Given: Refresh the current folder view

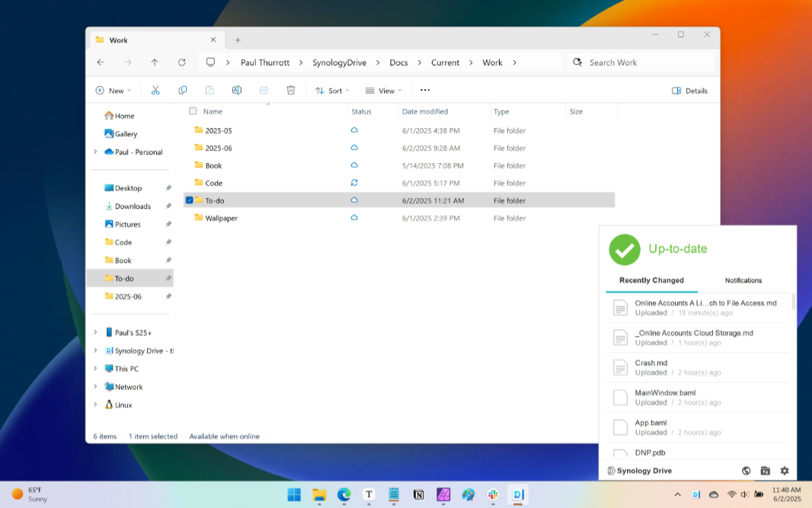Looking at the screenshot, I should (x=181, y=62).
